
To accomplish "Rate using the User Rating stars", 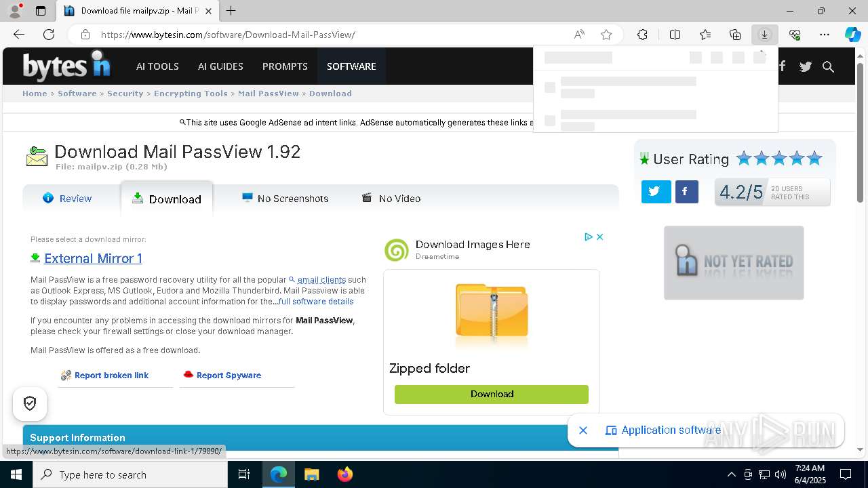I will click(779, 159).
